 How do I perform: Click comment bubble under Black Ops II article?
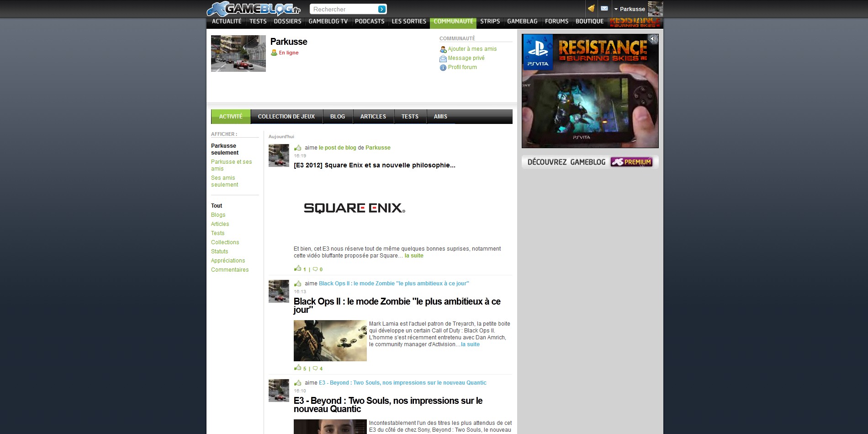(x=315, y=368)
